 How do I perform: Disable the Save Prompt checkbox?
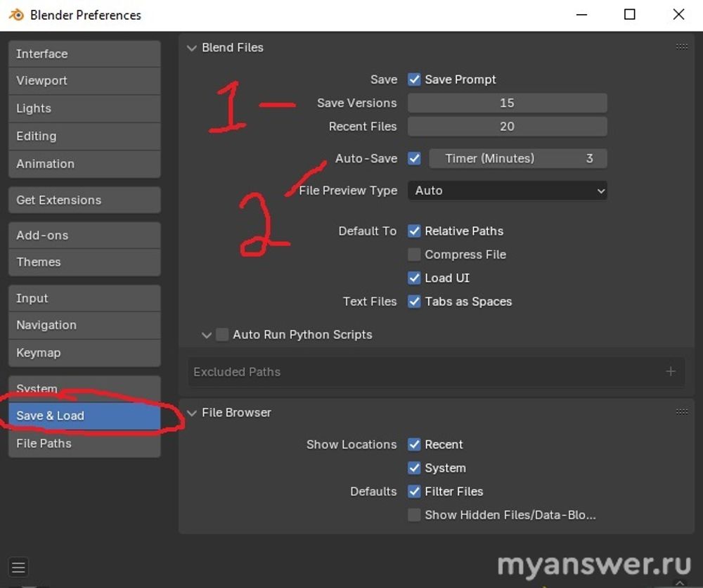pos(414,79)
